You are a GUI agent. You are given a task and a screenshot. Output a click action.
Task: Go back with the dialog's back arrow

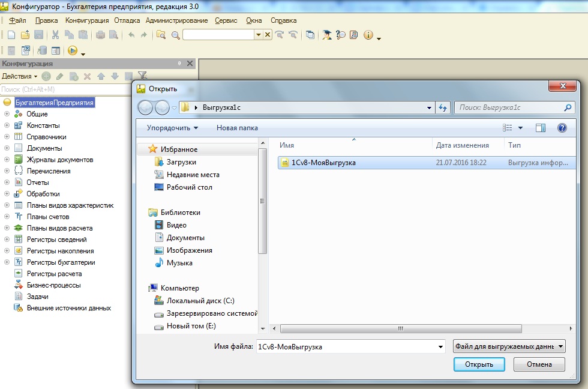pyautogui.click(x=145, y=107)
